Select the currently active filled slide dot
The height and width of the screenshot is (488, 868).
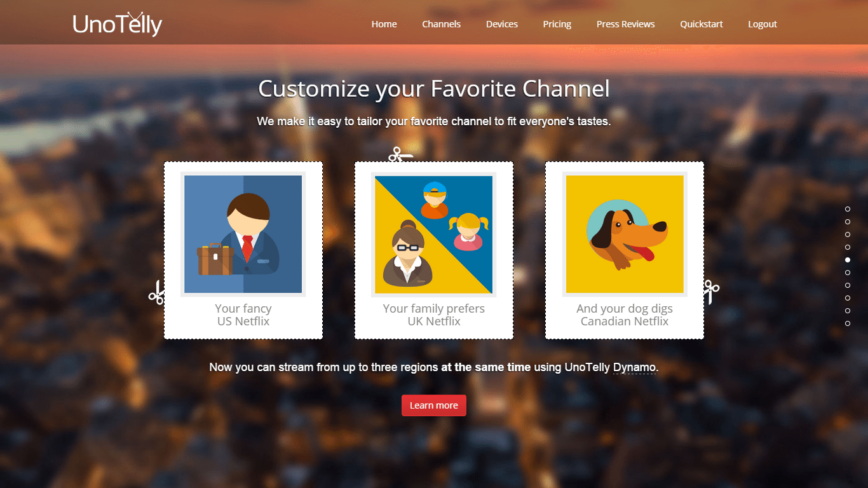(848, 260)
